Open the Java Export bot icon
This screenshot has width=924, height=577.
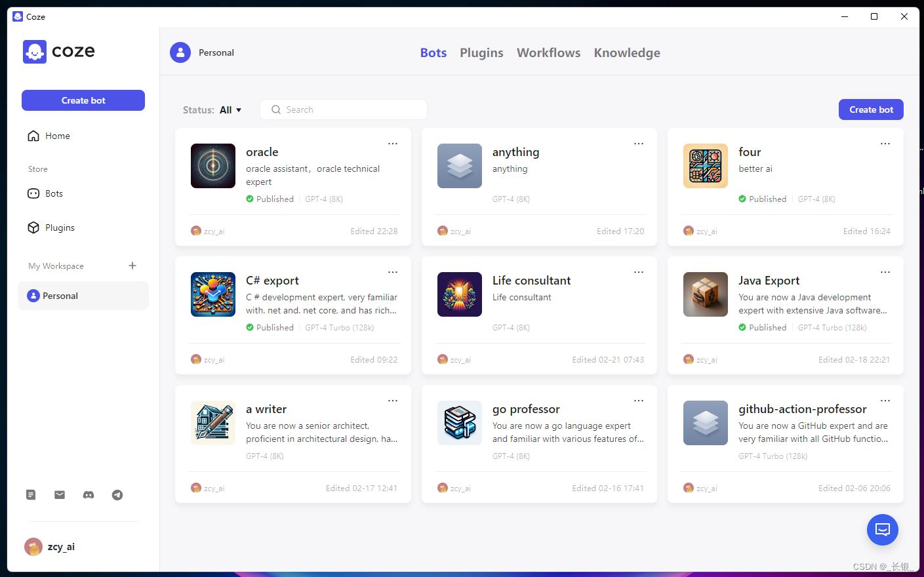point(706,294)
